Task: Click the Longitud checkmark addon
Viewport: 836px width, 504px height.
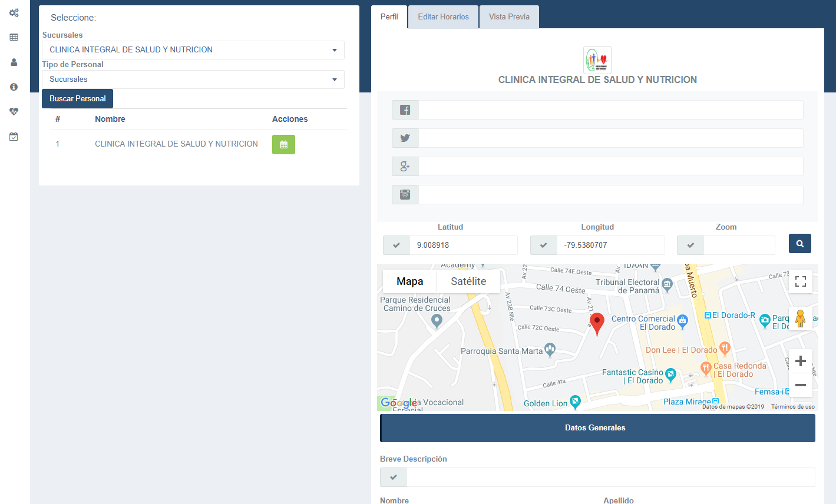Action: coord(544,246)
